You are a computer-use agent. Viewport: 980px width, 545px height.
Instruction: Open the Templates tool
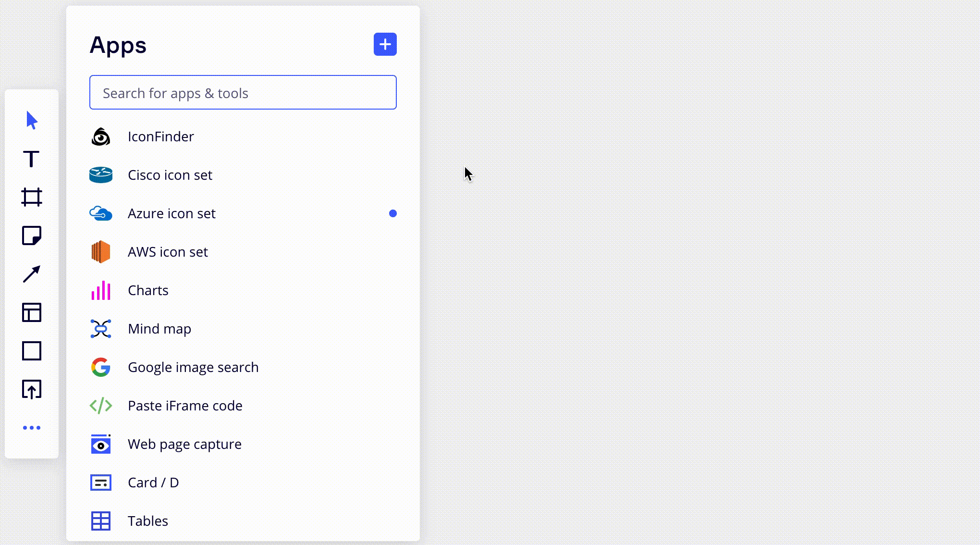click(x=32, y=312)
